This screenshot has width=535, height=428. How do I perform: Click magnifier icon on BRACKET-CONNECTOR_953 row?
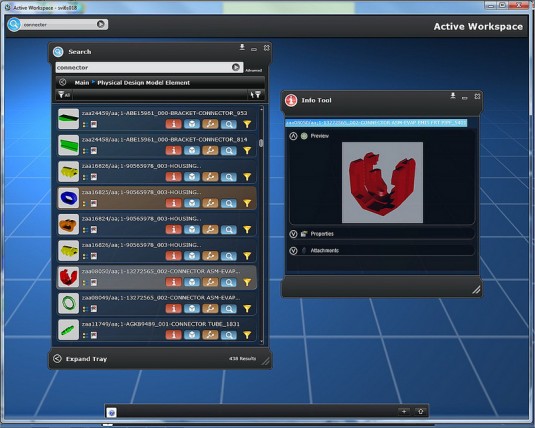(229, 124)
